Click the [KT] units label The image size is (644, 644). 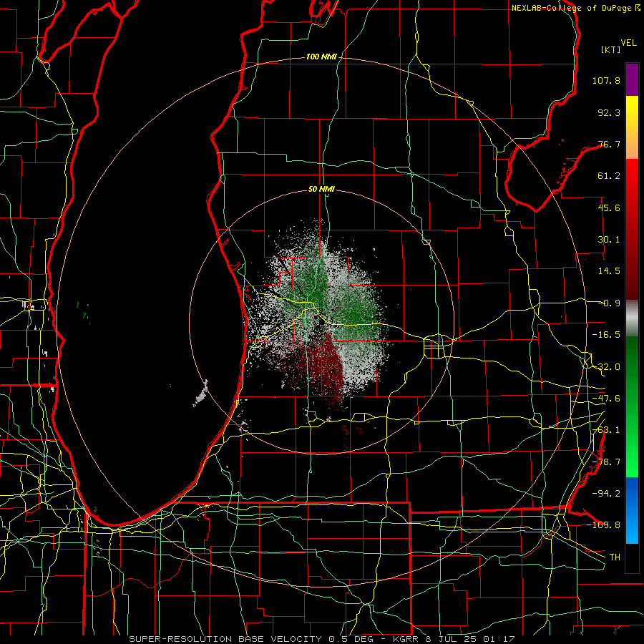tap(611, 49)
